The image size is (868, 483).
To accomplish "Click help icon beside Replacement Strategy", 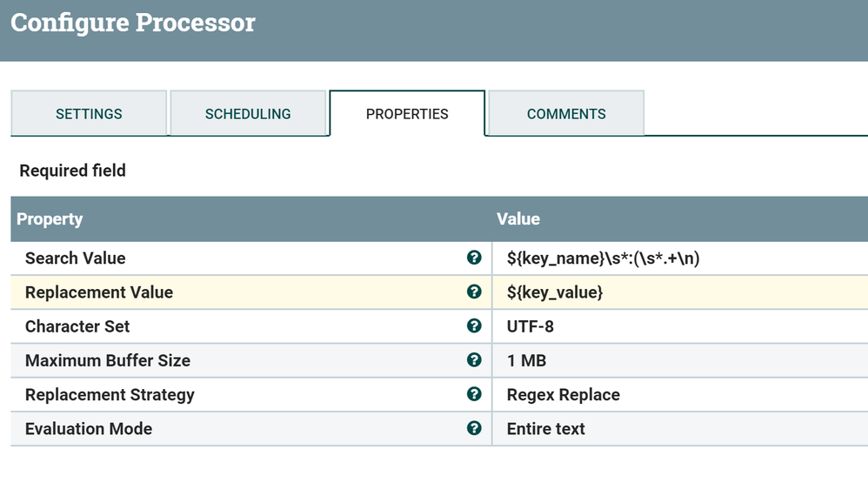I will click(474, 393).
